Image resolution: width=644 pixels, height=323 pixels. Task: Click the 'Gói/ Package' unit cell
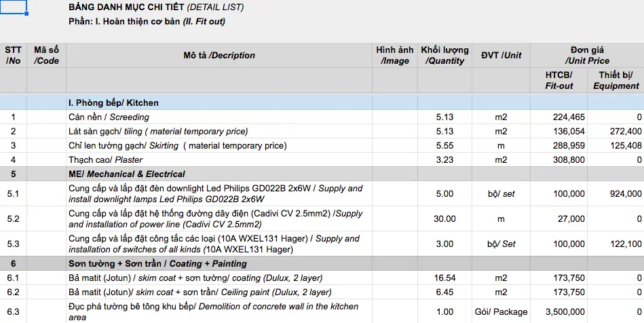(501, 312)
